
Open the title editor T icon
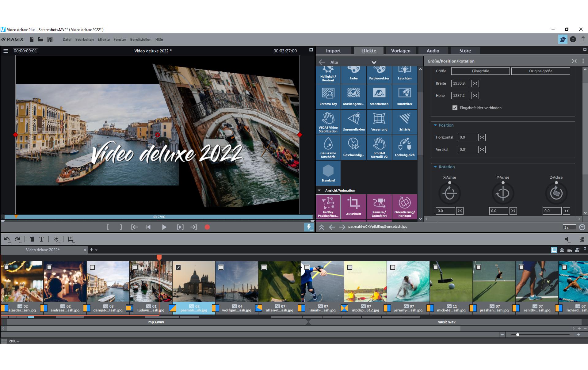click(41, 239)
